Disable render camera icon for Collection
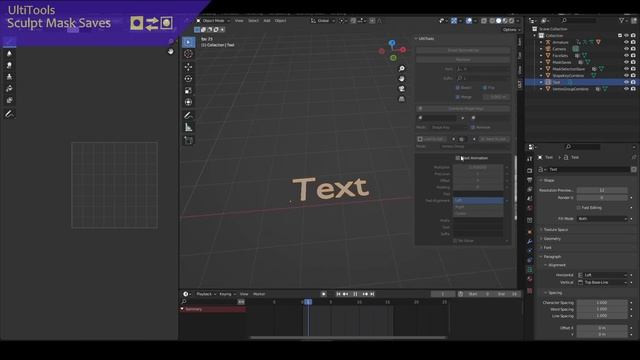This screenshot has height=360, width=640. coord(633,36)
